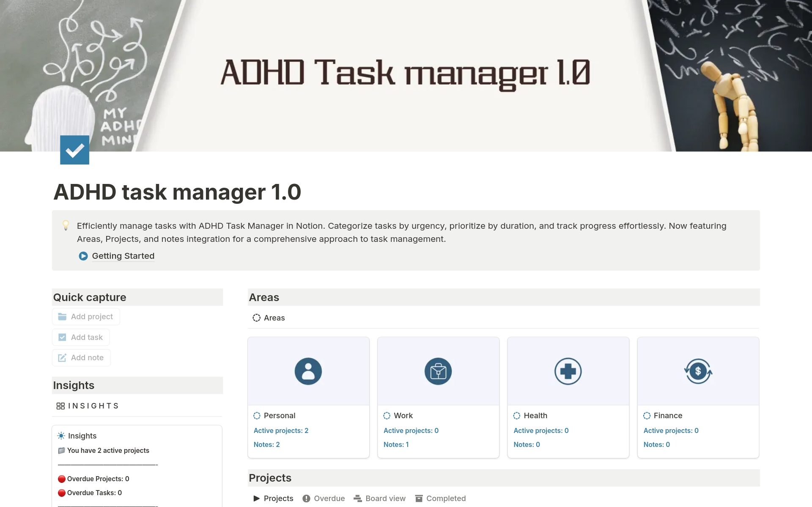This screenshot has height=507, width=812.
Task: Expand the Projects view triangle
Action: tap(256, 498)
